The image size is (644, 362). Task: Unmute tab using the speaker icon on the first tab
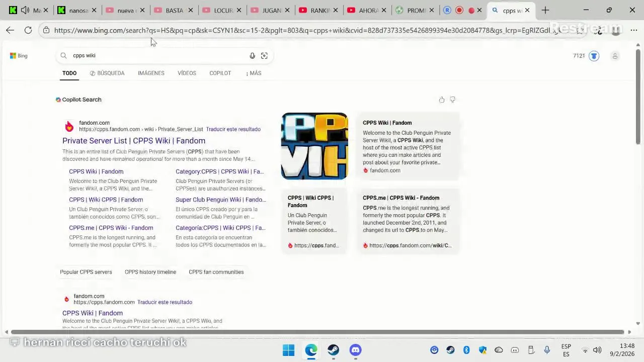25,10
